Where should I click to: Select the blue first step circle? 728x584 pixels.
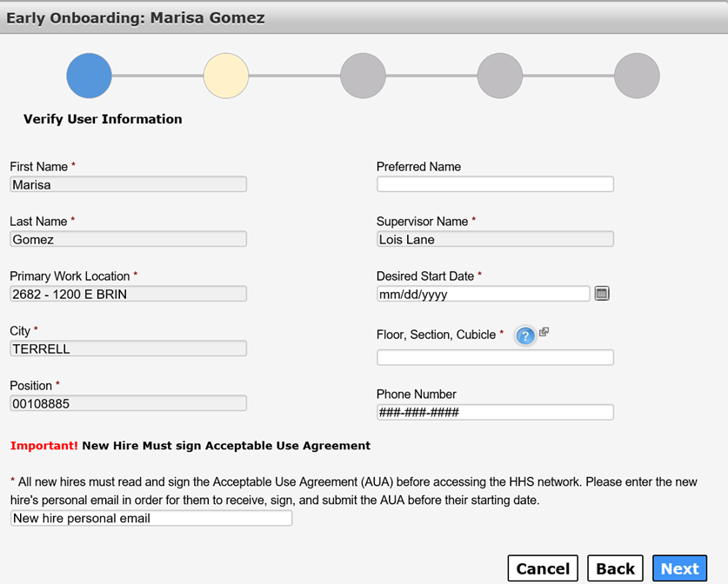point(89,76)
